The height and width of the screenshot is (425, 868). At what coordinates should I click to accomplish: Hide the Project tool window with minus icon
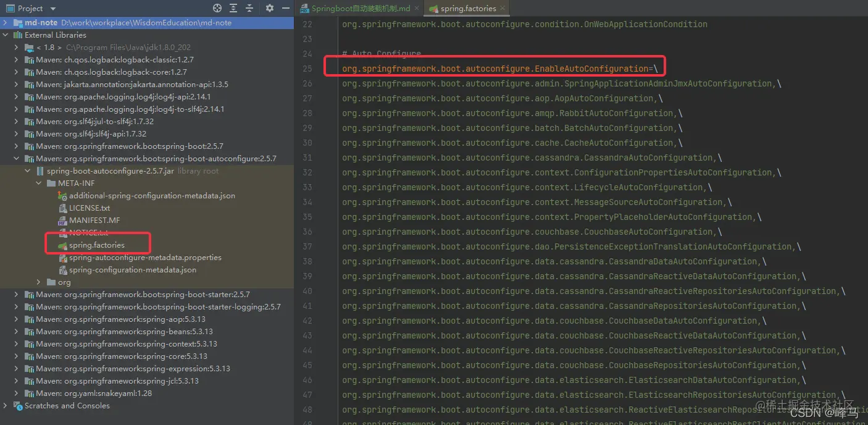coord(286,8)
